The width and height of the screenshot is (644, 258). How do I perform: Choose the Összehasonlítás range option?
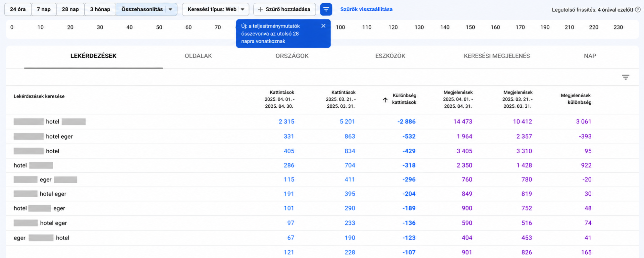point(142,9)
